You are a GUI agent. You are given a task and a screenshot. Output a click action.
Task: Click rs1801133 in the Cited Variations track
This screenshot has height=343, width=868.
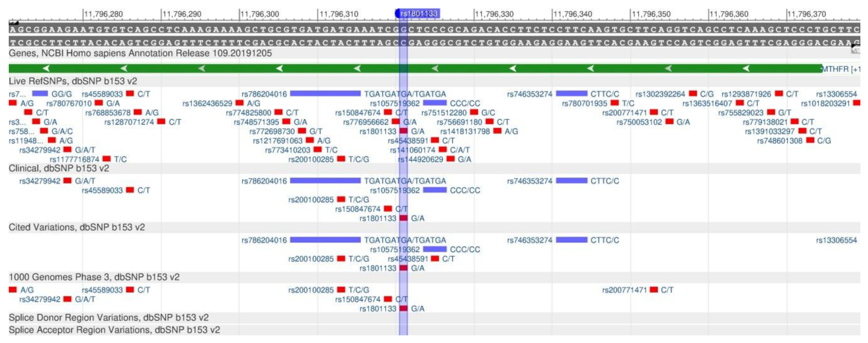coord(403,268)
